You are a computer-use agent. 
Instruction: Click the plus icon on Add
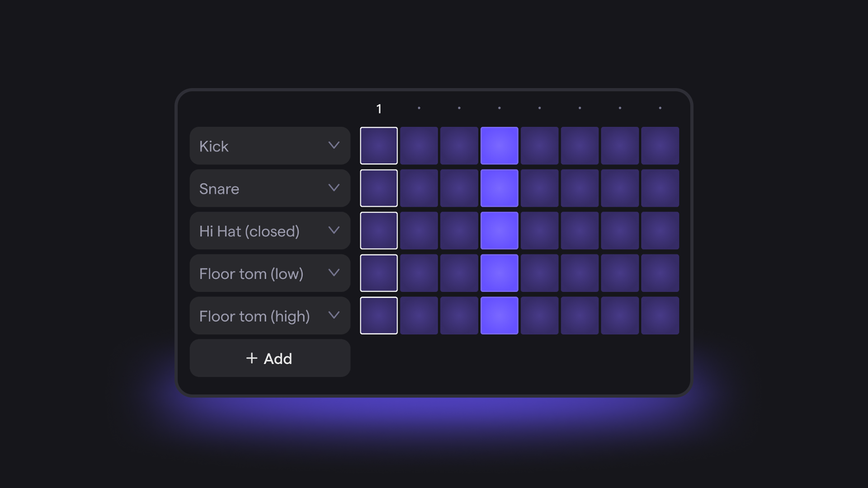click(252, 358)
